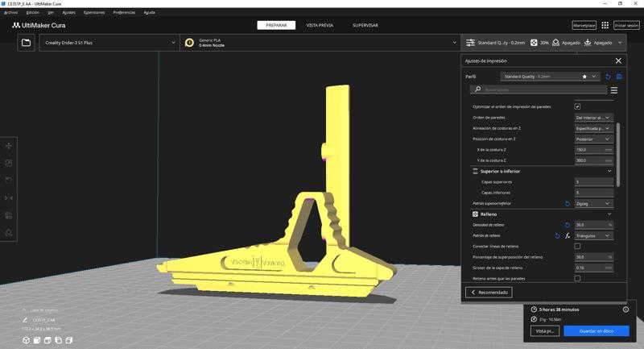
Task: Select the Scale tool in left toolbar
Action: 9,163
